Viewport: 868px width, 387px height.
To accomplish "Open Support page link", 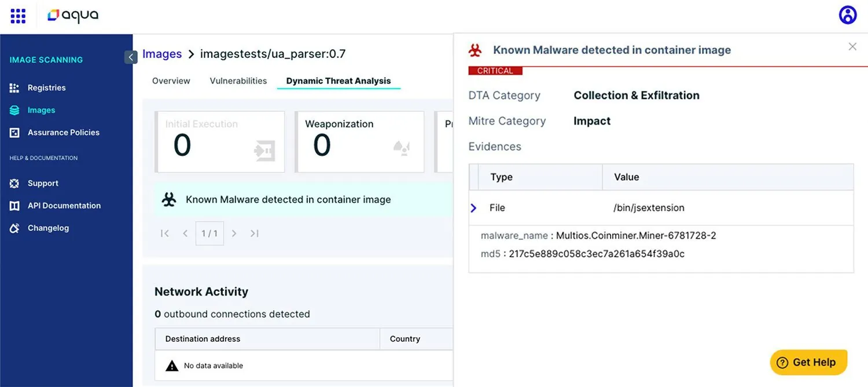I will [x=43, y=184].
